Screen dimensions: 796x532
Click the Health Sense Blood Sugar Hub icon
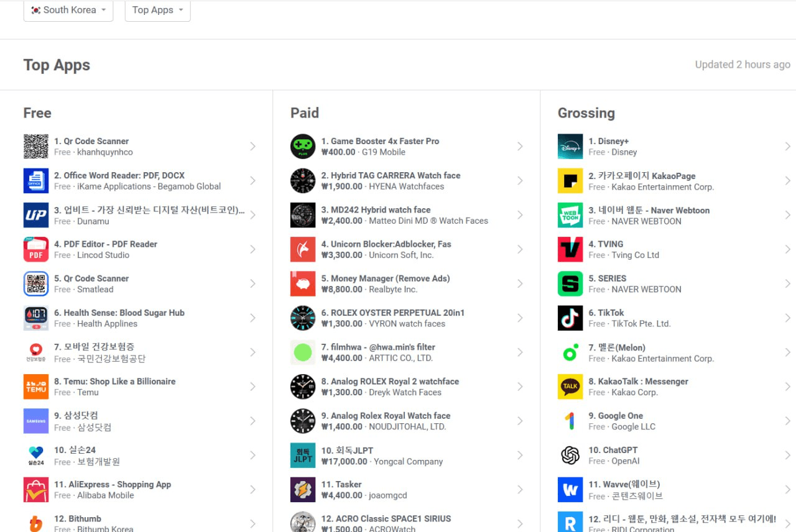click(36, 318)
